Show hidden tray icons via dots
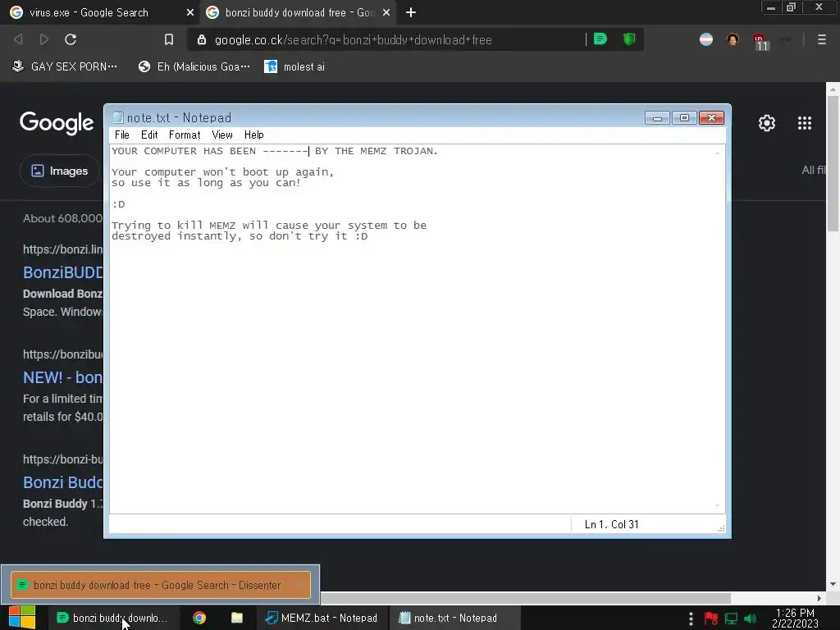 click(x=691, y=619)
